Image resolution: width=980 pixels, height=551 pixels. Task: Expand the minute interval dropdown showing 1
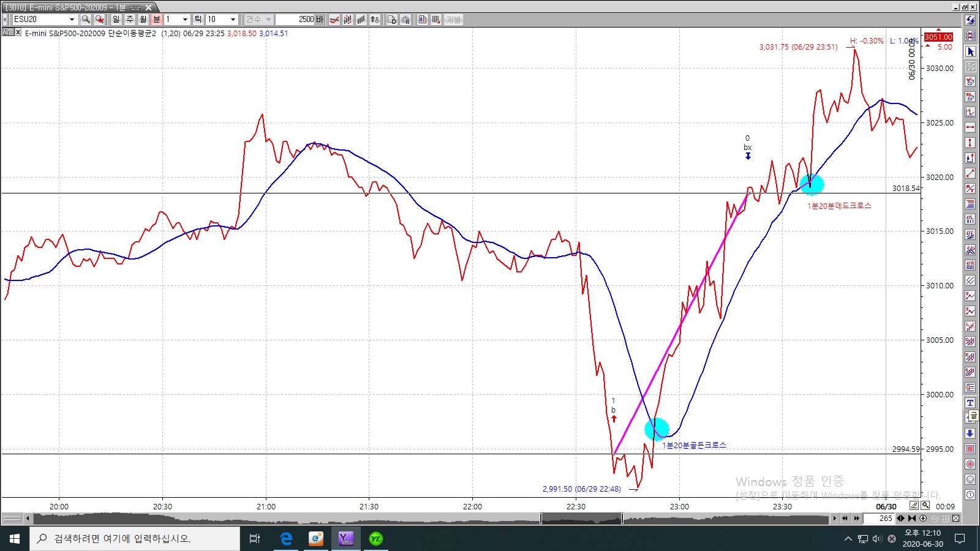pyautogui.click(x=185, y=20)
